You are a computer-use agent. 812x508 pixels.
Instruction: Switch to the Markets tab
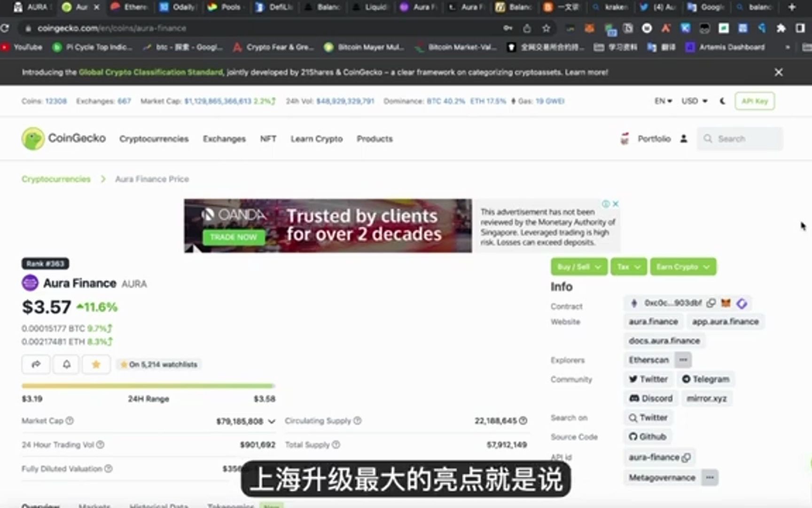point(95,505)
